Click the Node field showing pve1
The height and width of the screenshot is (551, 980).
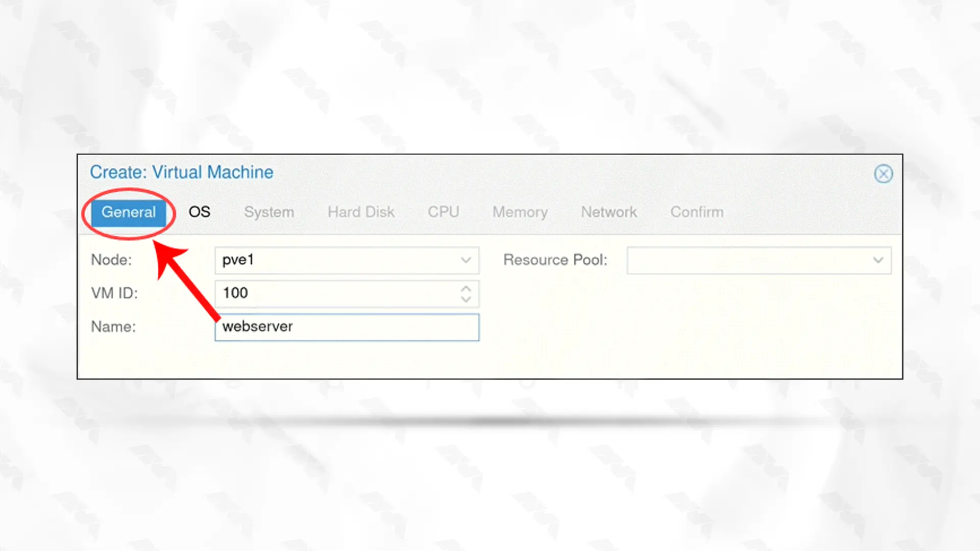click(x=347, y=260)
